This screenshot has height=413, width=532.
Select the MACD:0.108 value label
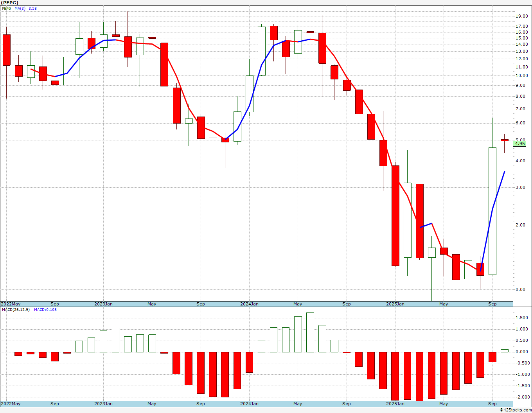45,310
